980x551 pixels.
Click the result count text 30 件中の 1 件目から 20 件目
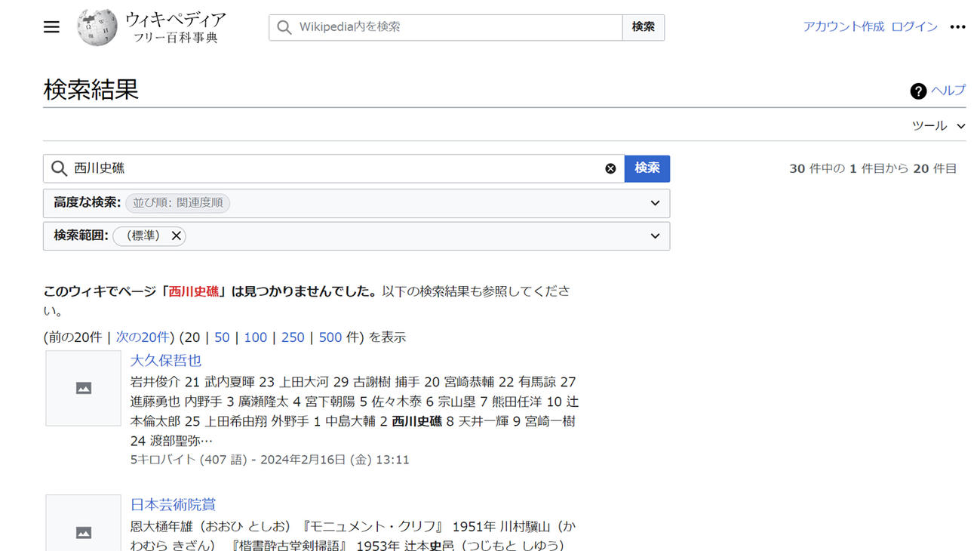873,169
